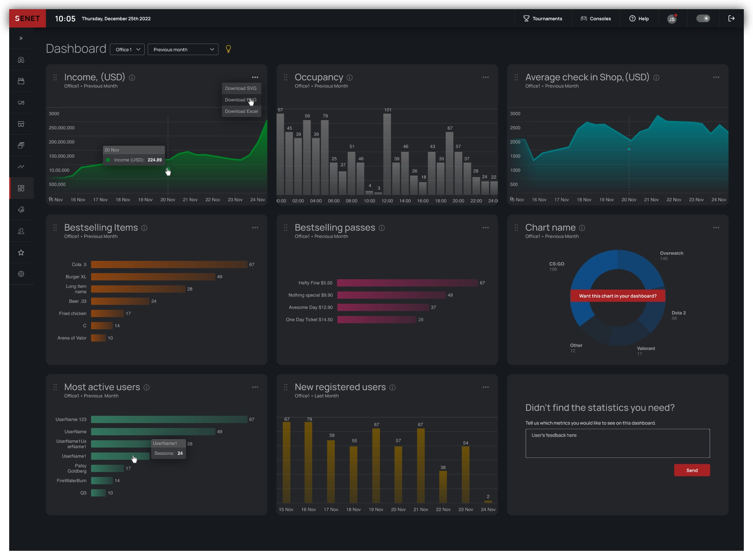Click the Tournaments icon in header

coord(525,18)
